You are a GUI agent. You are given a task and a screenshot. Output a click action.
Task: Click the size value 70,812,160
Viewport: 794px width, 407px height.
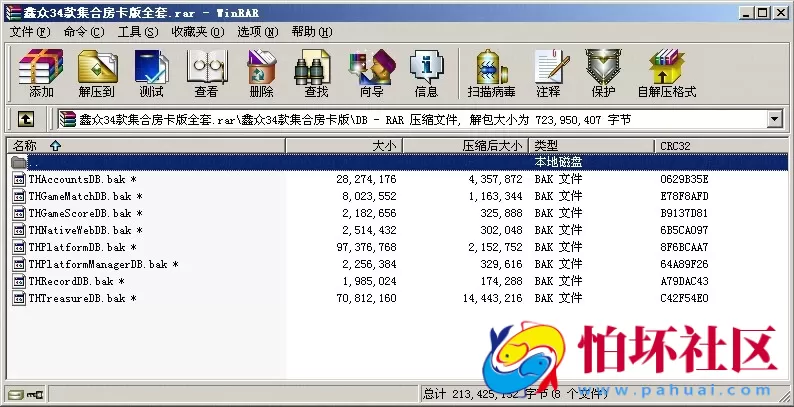pyautogui.click(x=366, y=298)
